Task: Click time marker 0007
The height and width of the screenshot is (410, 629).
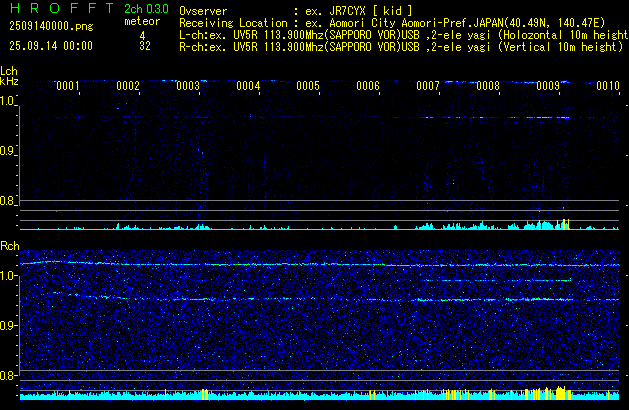Action: click(428, 86)
